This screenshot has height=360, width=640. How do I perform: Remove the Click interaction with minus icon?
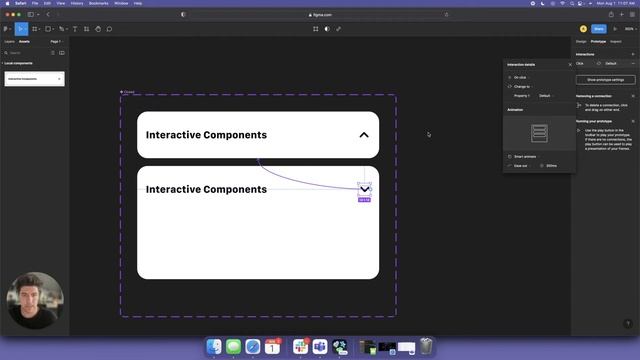coord(633,64)
